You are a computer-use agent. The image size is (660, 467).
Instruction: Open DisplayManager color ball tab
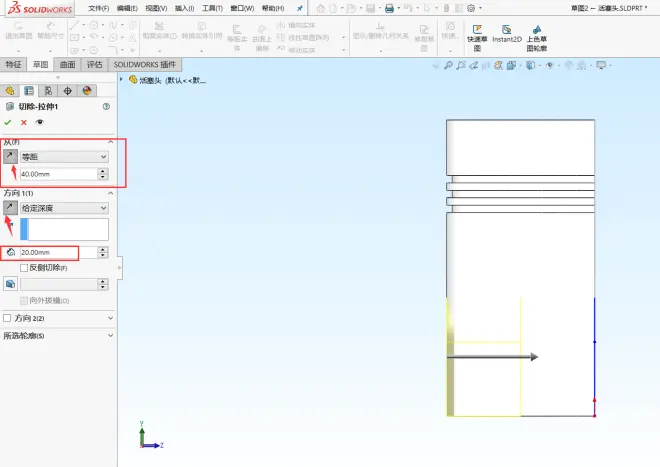tap(87, 91)
